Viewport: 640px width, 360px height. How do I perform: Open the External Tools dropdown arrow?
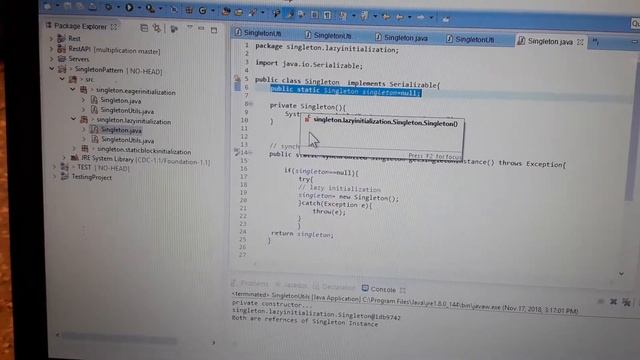tap(160, 9)
